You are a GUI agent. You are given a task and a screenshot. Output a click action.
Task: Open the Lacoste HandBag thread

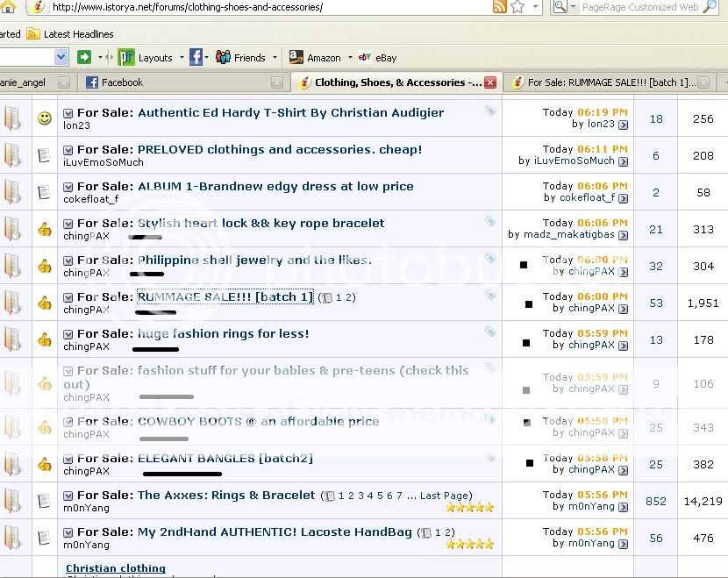[x=275, y=532]
